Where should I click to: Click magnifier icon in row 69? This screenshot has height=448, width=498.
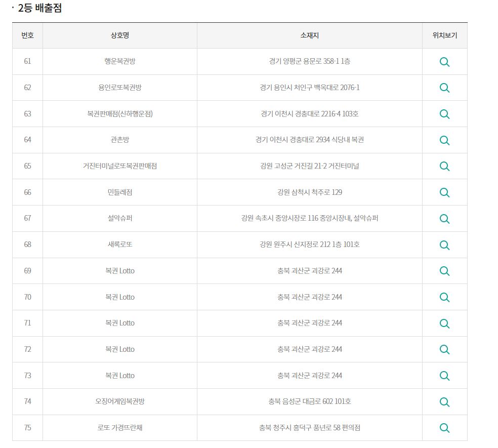444,271
